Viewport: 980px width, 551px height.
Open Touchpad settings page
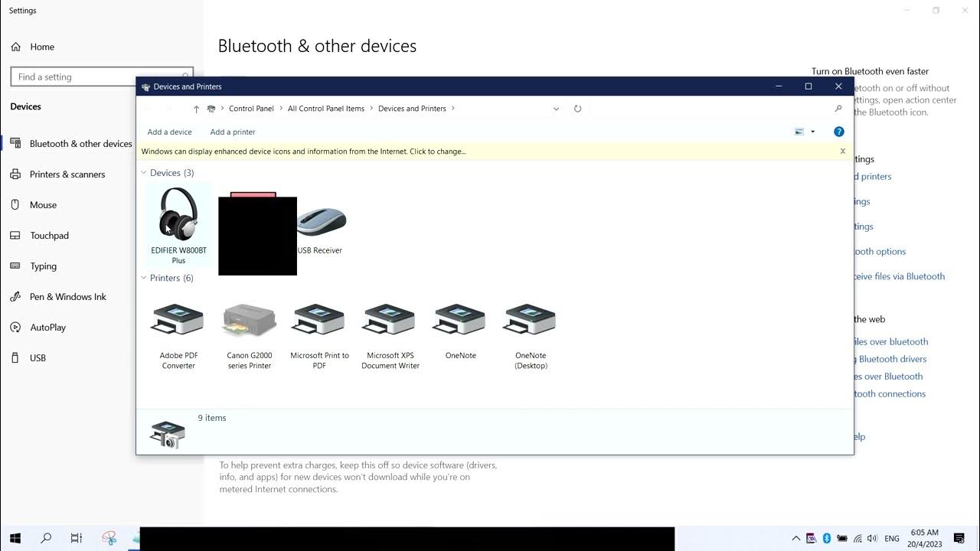(49, 236)
